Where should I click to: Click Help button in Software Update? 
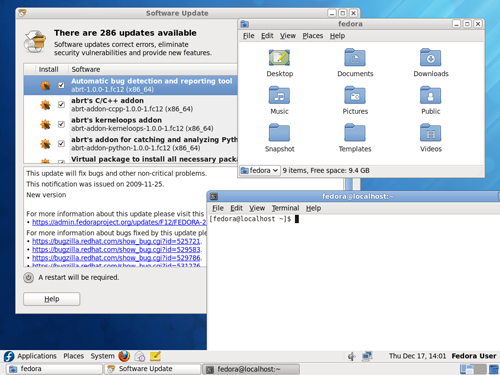point(52,299)
